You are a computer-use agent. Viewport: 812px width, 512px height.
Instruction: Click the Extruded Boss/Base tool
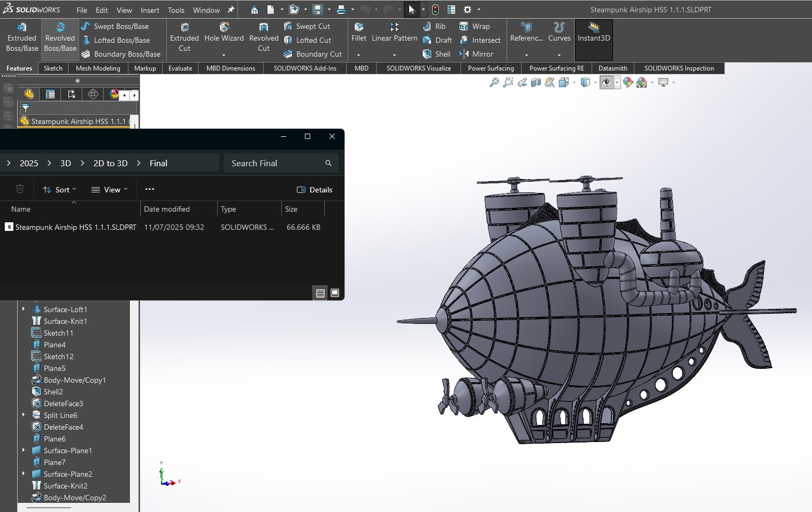22,38
